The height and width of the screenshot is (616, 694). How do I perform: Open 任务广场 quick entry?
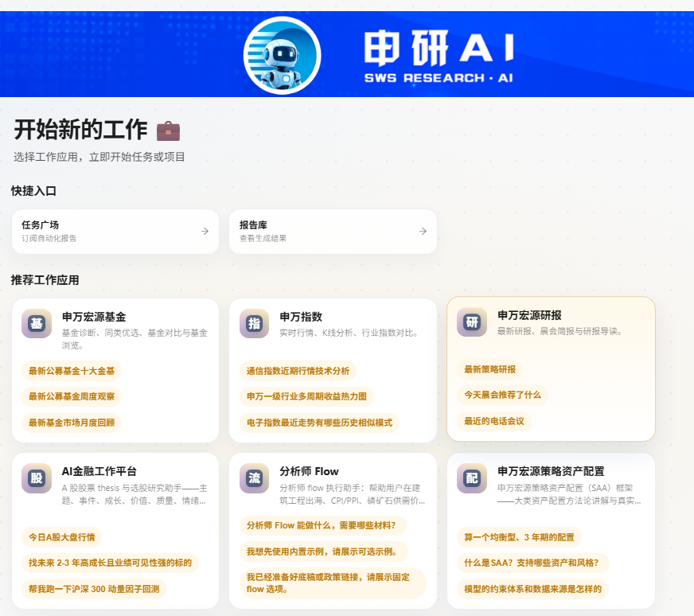pos(115,232)
